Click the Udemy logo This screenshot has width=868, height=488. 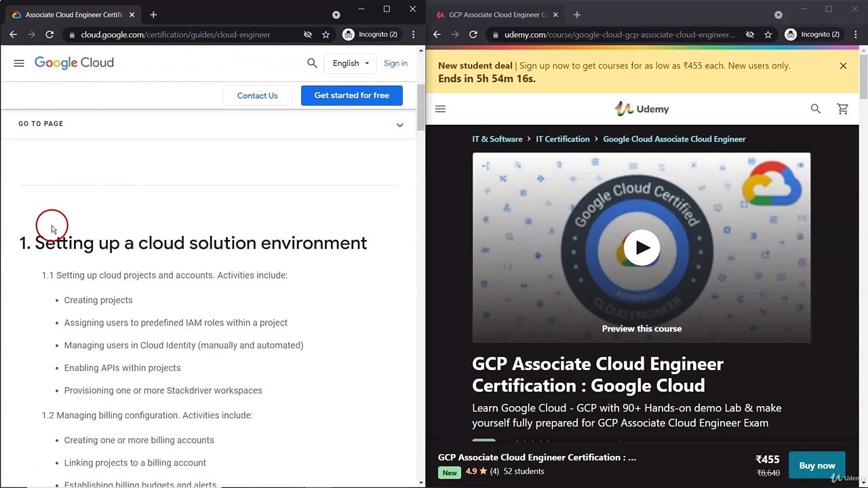[642, 109]
